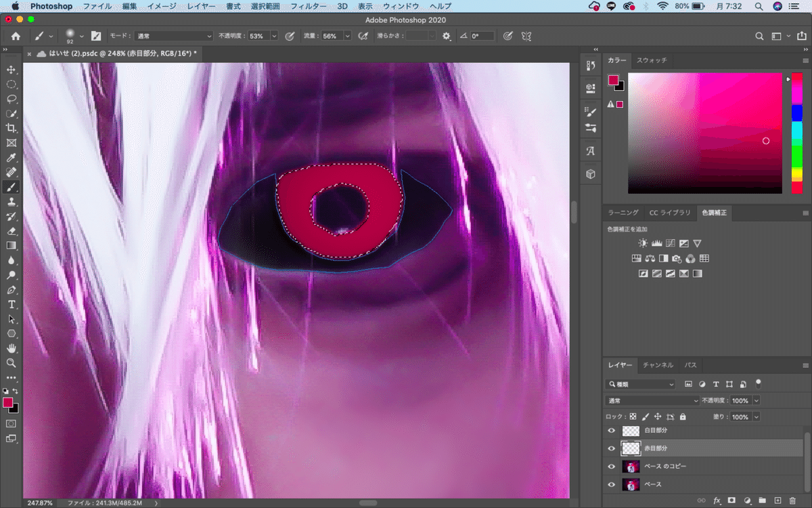
Task: Select the Horizontal Type tool
Action: (12, 304)
